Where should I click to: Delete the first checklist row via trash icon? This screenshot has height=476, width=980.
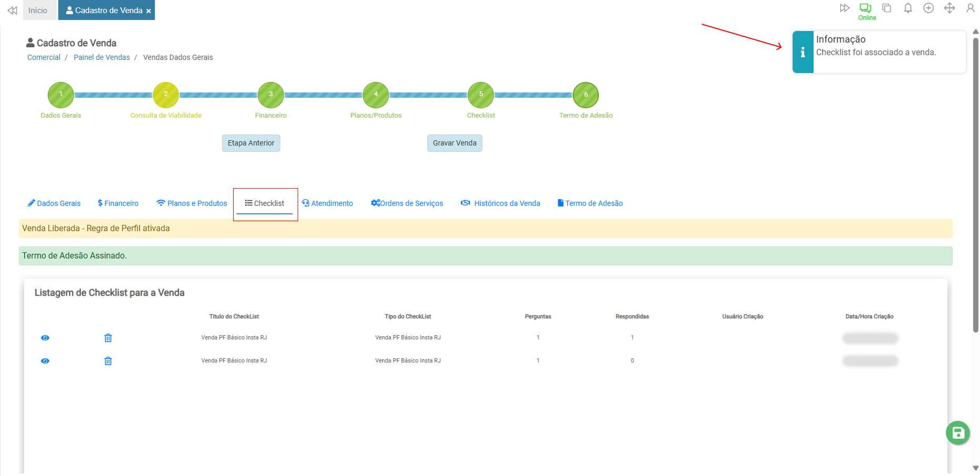click(108, 338)
